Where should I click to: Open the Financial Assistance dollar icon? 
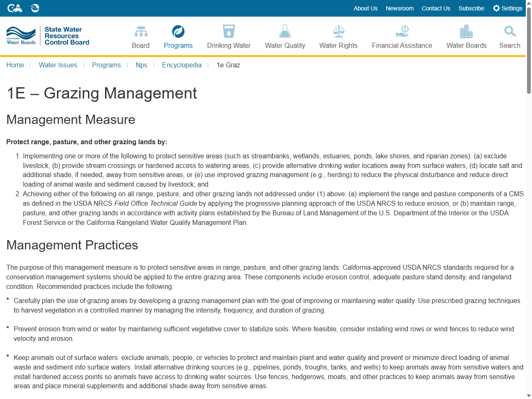pyautogui.click(x=402, y=31)
